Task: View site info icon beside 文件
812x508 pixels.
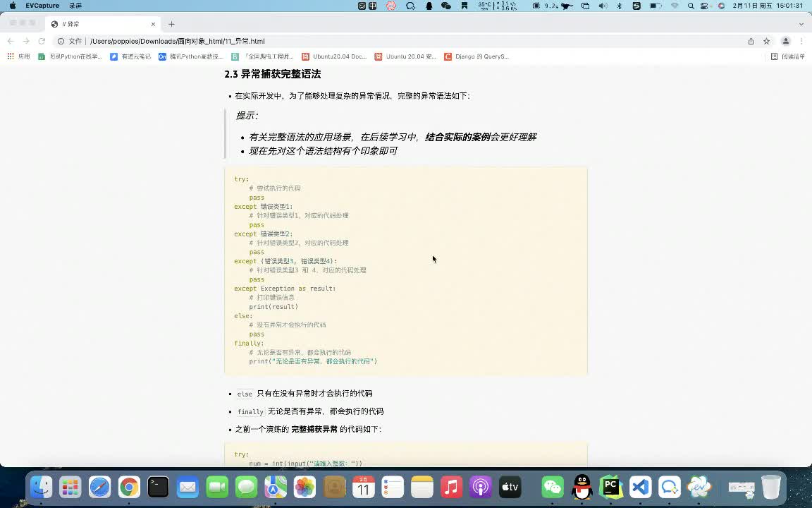Action: pyautogui.click(x=61, y=41)
